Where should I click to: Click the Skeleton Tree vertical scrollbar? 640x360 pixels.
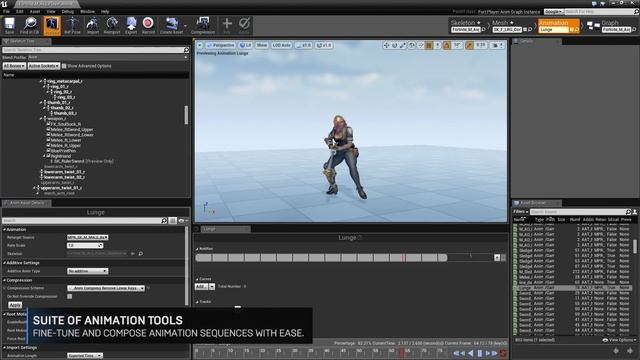pos(187,115)
